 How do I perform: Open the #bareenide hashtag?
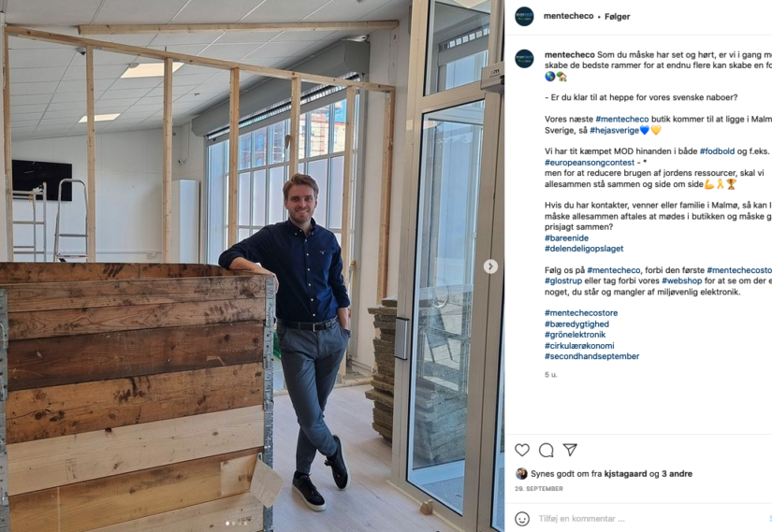point(567,237)
